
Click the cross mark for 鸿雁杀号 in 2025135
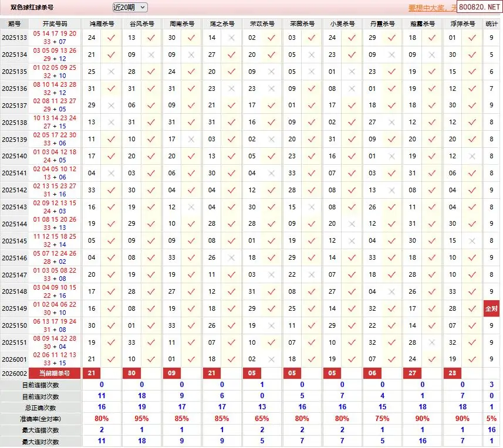(x=111, y=72)
